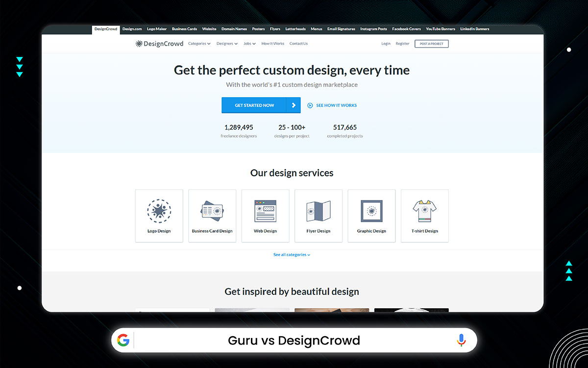Open the Design.com top bar link
Screen dimensions: 588x368
tap(132, 29)
